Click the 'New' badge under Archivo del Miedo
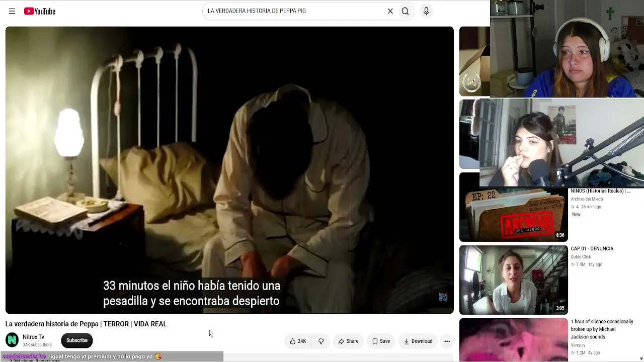This screenshot has height=362, width=644. pos(576,215)
